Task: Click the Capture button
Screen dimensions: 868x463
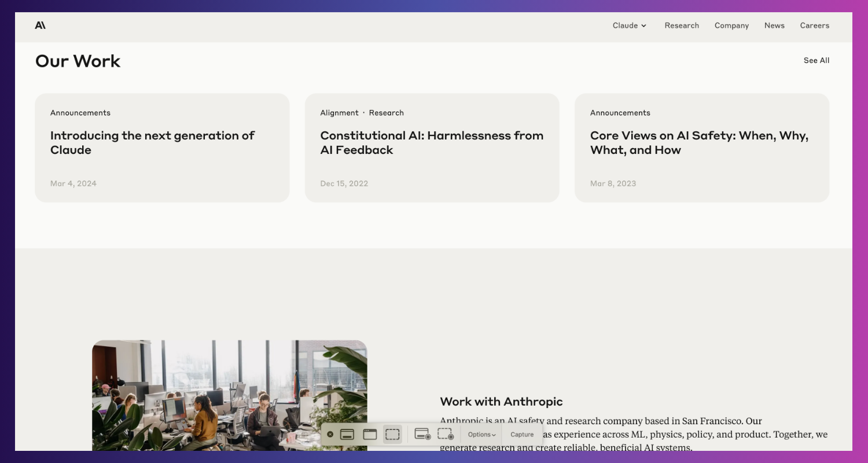Action: [x=522, y=435]
